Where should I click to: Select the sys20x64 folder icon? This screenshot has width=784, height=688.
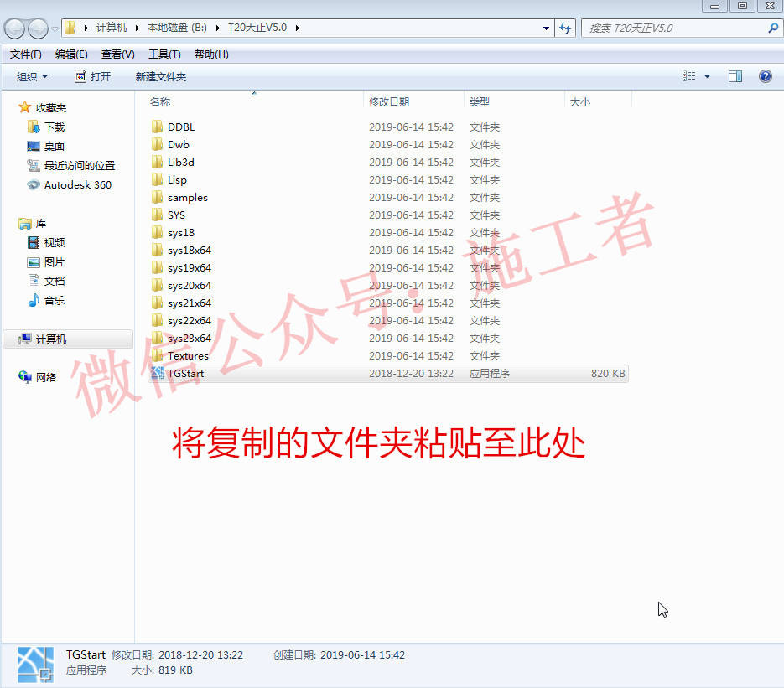[157, 285]
